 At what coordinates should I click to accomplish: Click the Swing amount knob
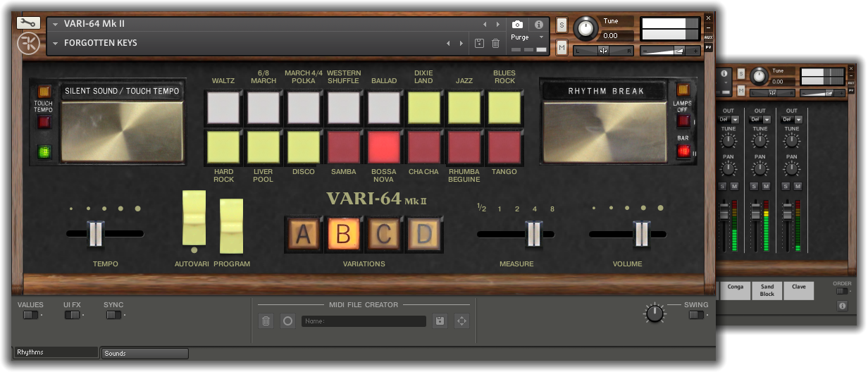tap(655, 314)
